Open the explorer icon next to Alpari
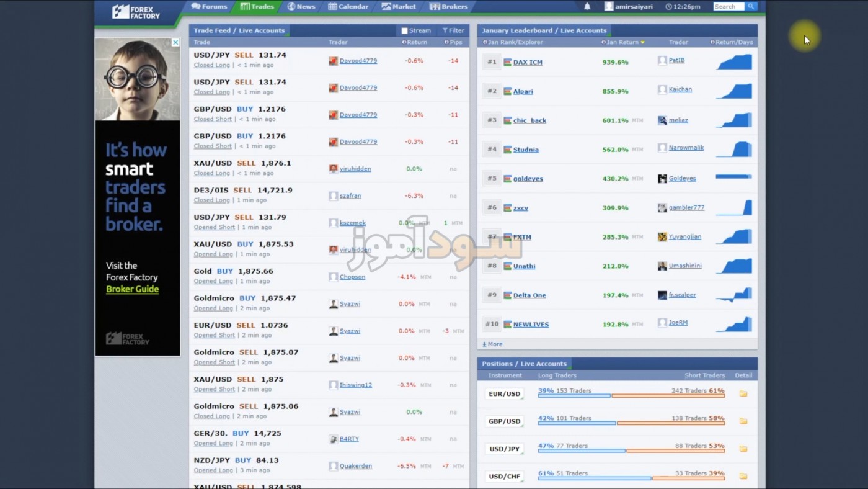868x489 pixels. pyautogui.click(x=507, y=91)
